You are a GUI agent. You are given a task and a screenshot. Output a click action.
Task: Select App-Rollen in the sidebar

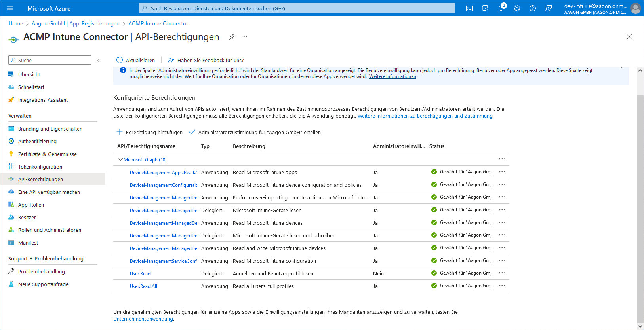point(31,205)
